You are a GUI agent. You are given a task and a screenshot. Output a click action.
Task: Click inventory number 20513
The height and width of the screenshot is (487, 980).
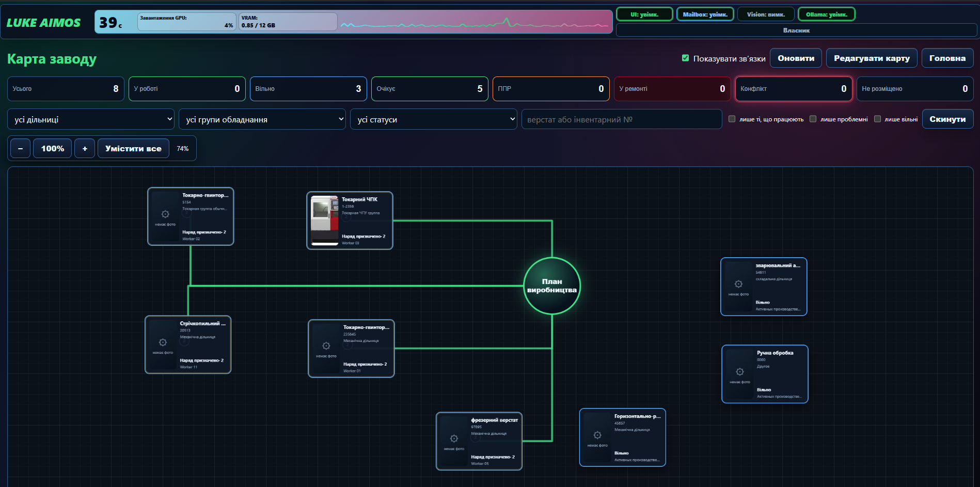point(185,331)
